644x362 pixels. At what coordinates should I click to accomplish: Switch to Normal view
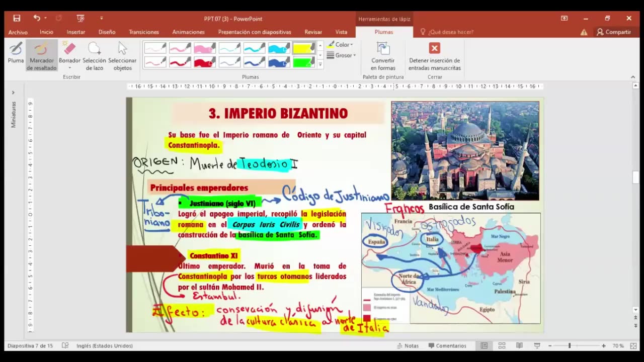pos(484,346)
